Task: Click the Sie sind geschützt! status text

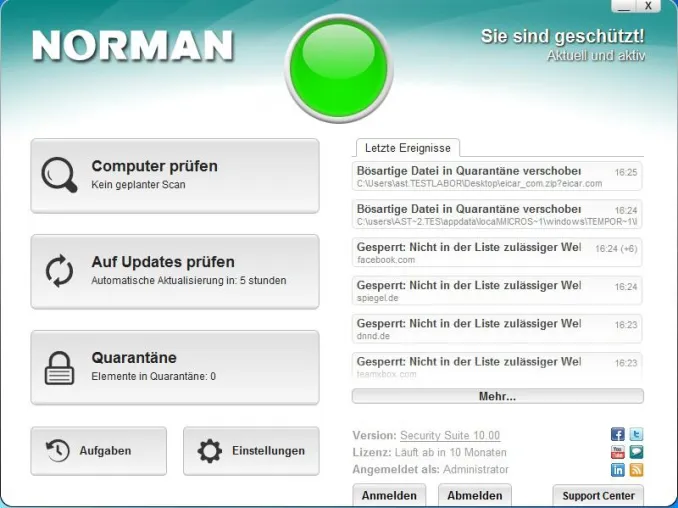Action: 563,36
